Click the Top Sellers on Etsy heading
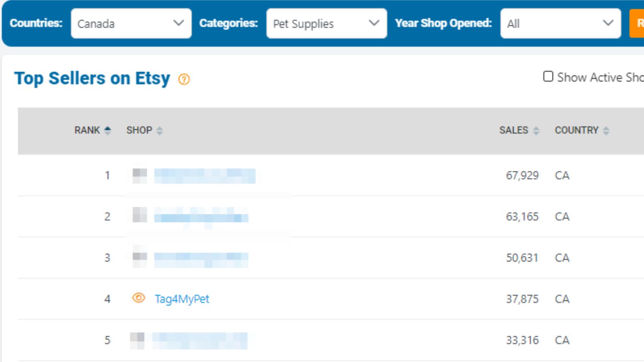 tap(92, 78)
